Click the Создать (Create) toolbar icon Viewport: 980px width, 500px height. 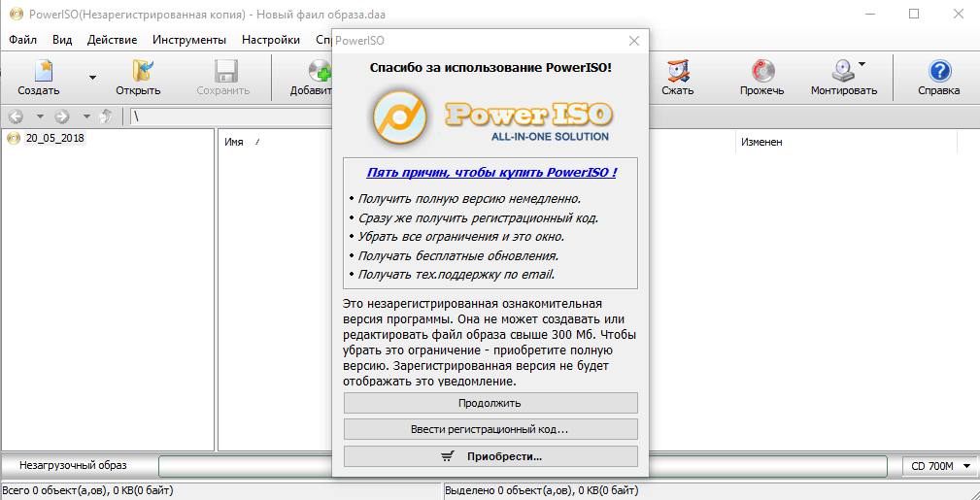pyautogui.click(x=44, y=71)
